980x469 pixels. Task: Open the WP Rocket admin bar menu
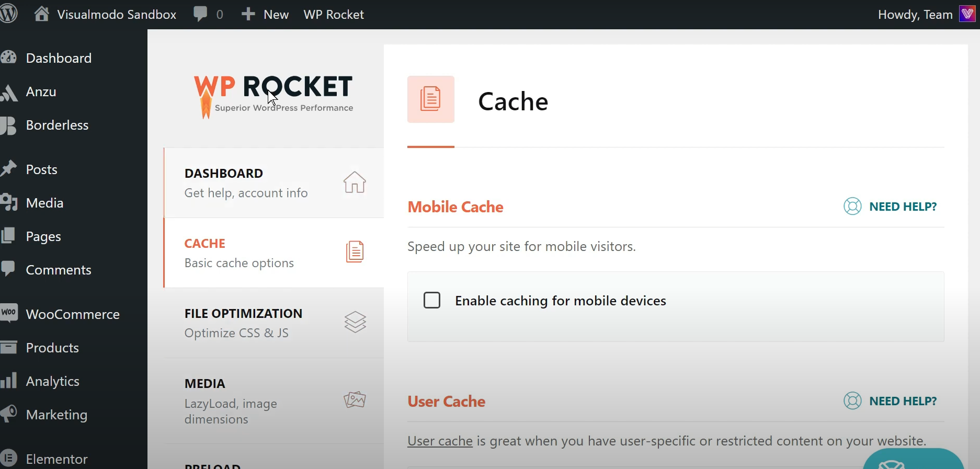(x=334, y=14)
